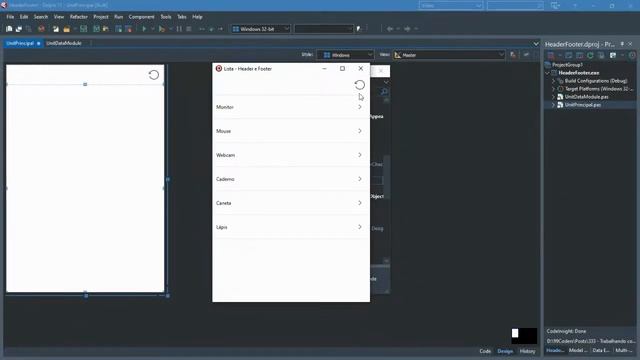Open the Help menu
Screen dimensions: 640x360
coord(197,17)
